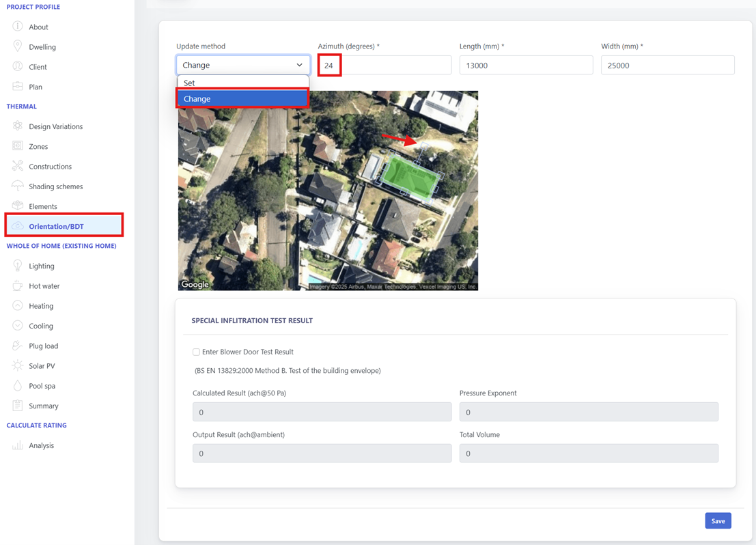Image resolution: width=756 pixels, height=545 pixels.
Task: Navigate to Shading schemes
Action: pyautogui.click(x=56, y=186)
